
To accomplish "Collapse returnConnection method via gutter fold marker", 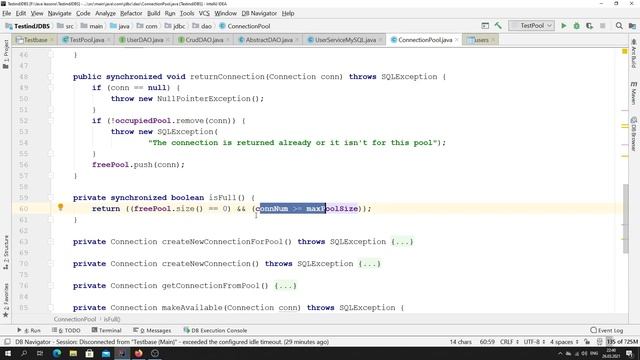I will [x=51, y=77].
